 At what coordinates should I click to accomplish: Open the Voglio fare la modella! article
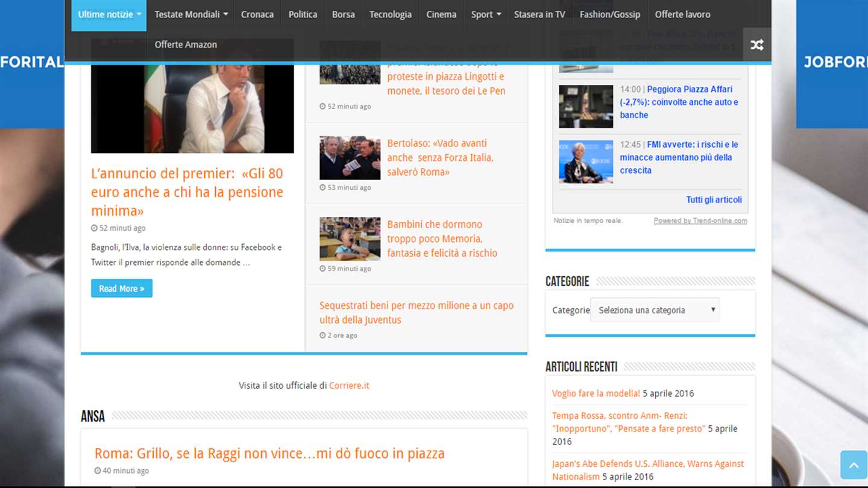(596, 393)
